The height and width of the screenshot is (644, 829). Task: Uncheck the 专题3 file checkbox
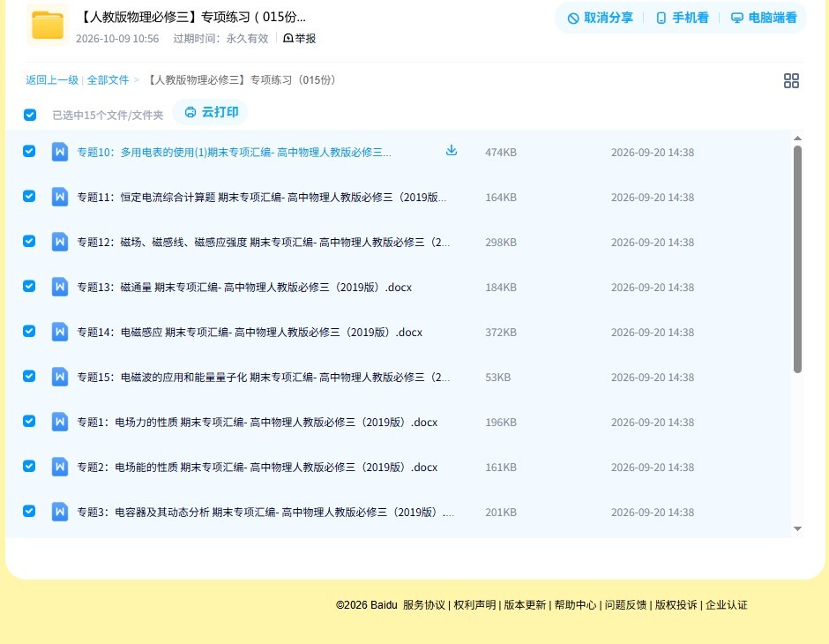coord(29,511)
